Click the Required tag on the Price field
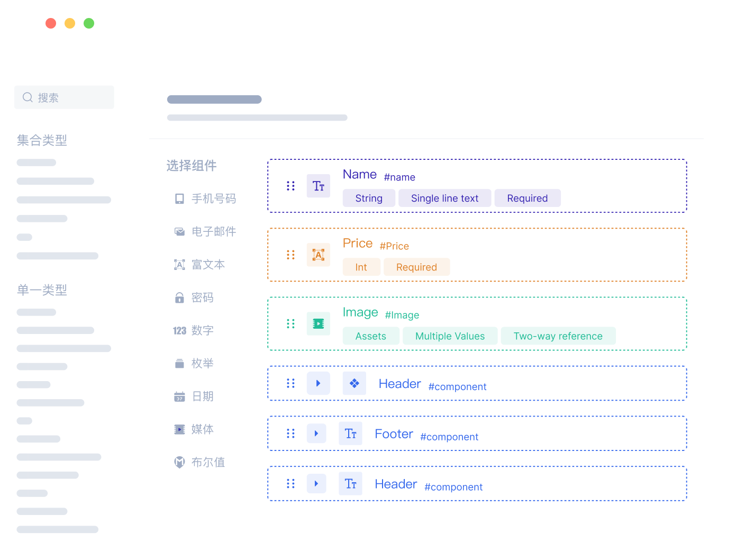The height and width of the screenshot is (560, 736). coord(417,267)
